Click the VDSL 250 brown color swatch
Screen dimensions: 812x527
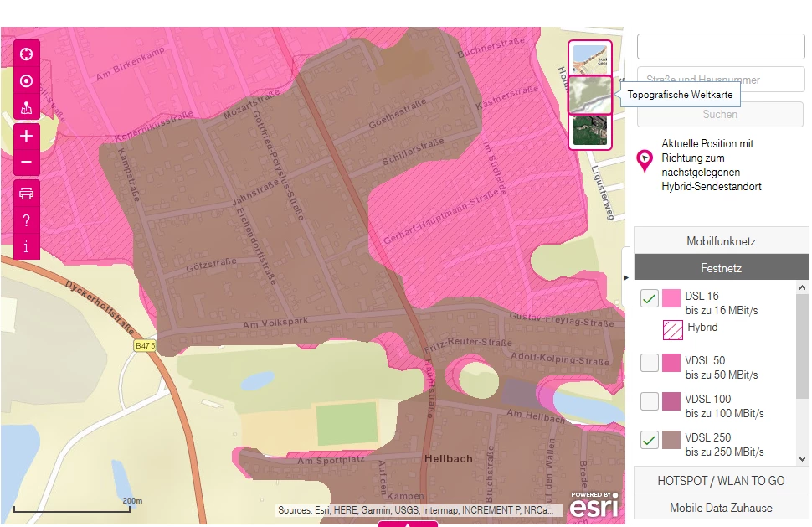click(671, 440)
